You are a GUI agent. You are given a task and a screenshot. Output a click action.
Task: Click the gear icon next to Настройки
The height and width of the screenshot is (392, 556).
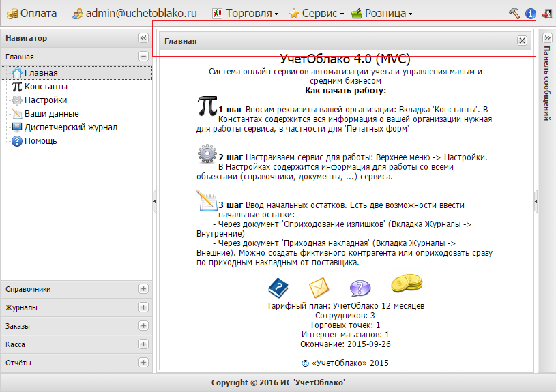[x=16, y=100]
